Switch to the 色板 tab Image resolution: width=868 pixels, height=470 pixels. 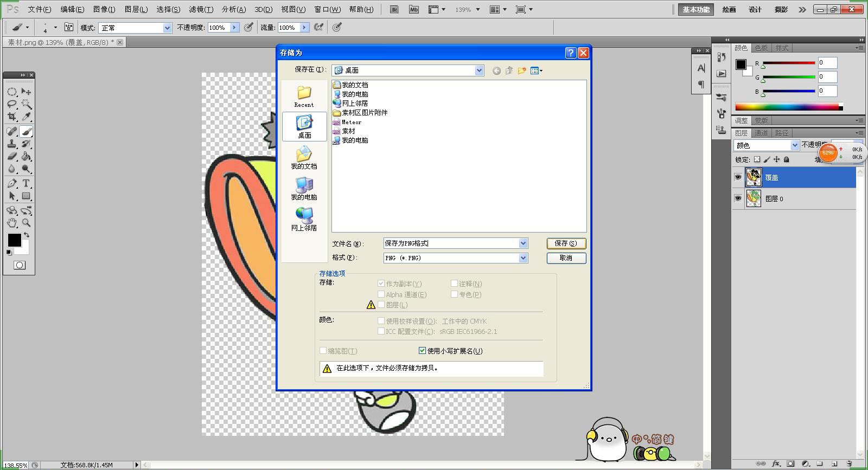[x=761, y=48]
